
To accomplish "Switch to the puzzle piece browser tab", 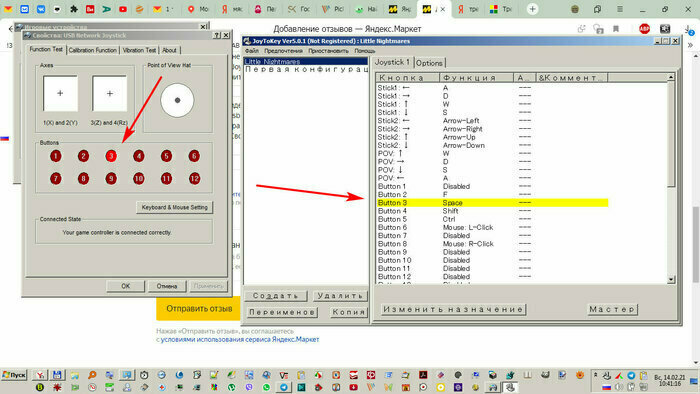I will coord(74,9).
